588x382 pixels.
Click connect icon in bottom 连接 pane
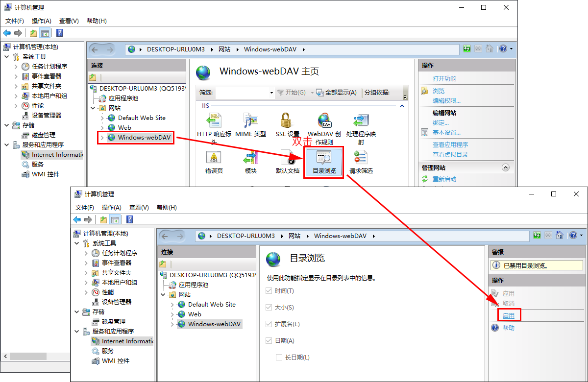163,264
